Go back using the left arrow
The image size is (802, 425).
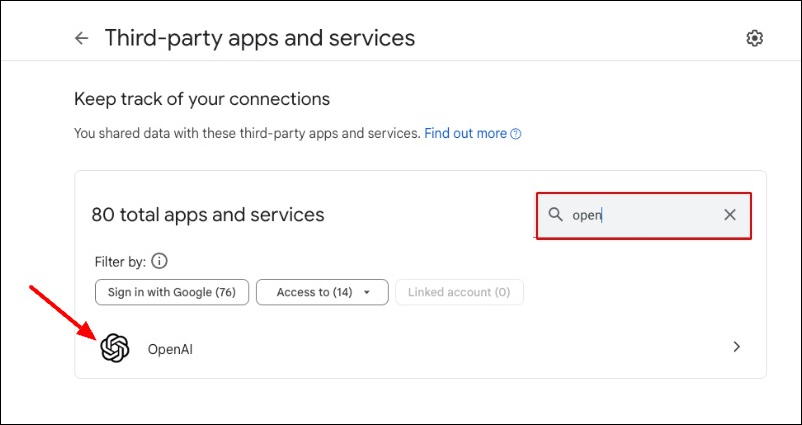[x=81, y=38]
